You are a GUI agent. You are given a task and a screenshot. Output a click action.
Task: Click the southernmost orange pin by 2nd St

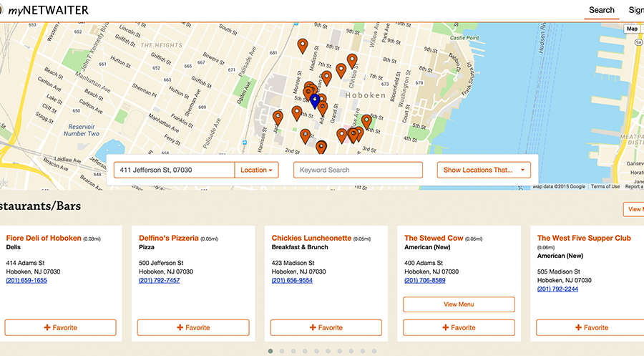[x=321, y=147]
